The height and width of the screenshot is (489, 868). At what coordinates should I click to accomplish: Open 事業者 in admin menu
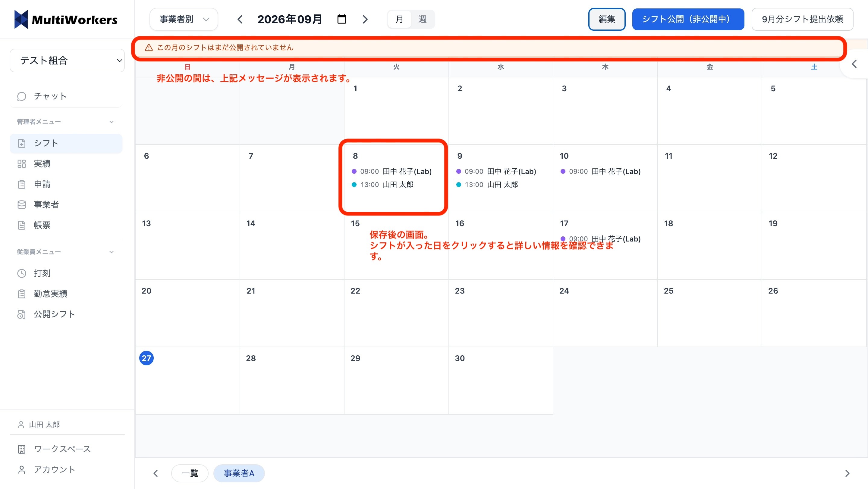click(66, 205)
